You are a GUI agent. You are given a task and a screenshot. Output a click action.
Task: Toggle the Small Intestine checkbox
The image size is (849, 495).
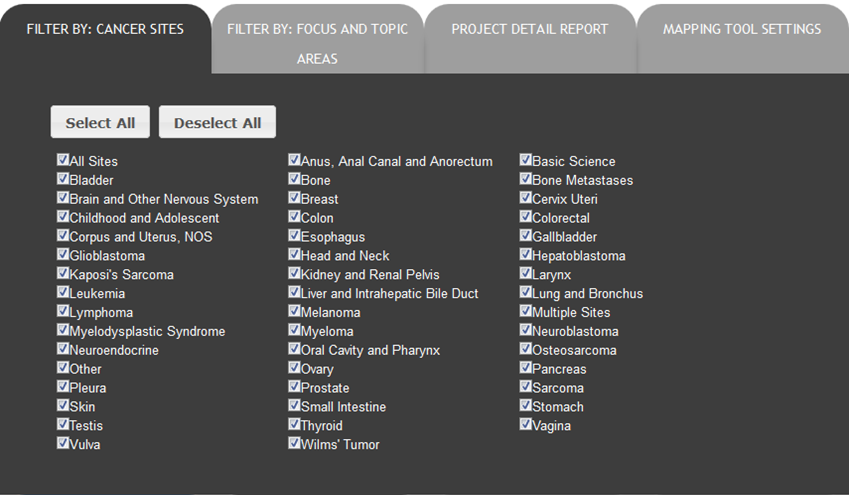[294, 405]
